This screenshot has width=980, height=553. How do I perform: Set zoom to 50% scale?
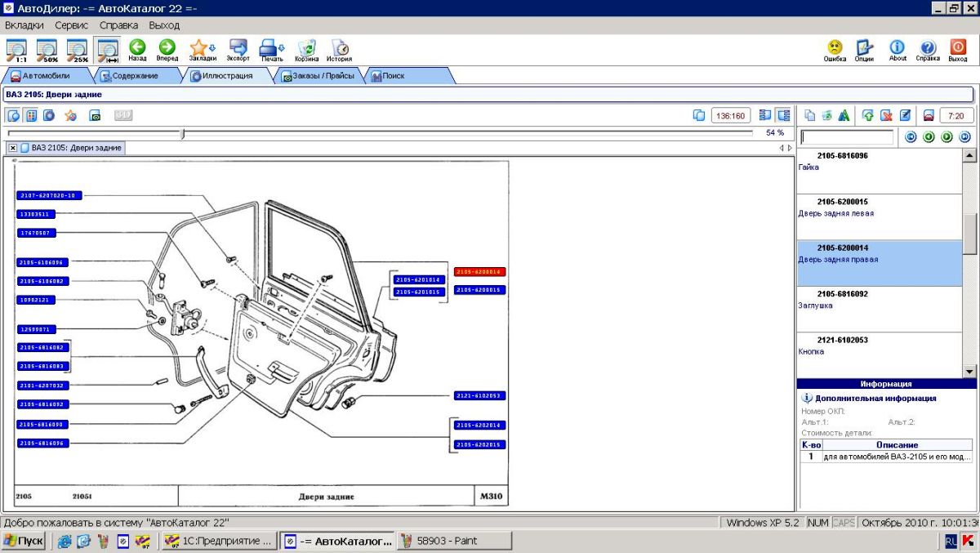pos(47,50)
